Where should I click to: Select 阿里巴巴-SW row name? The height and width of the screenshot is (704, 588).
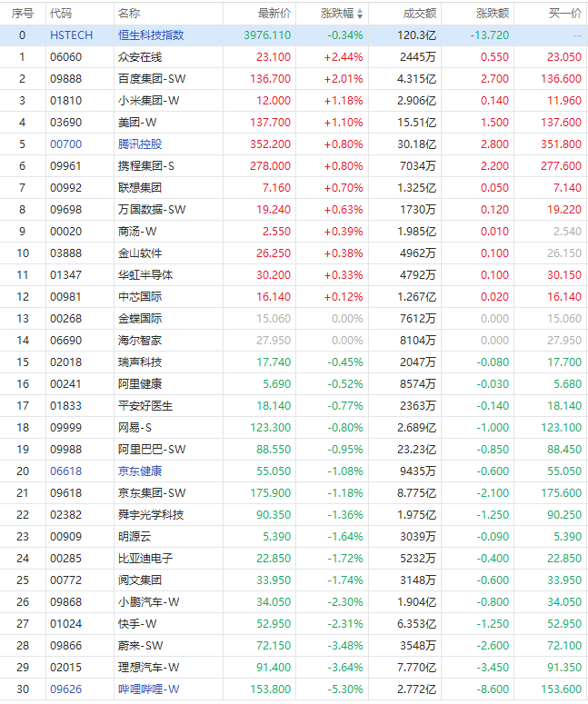[152, 450]
